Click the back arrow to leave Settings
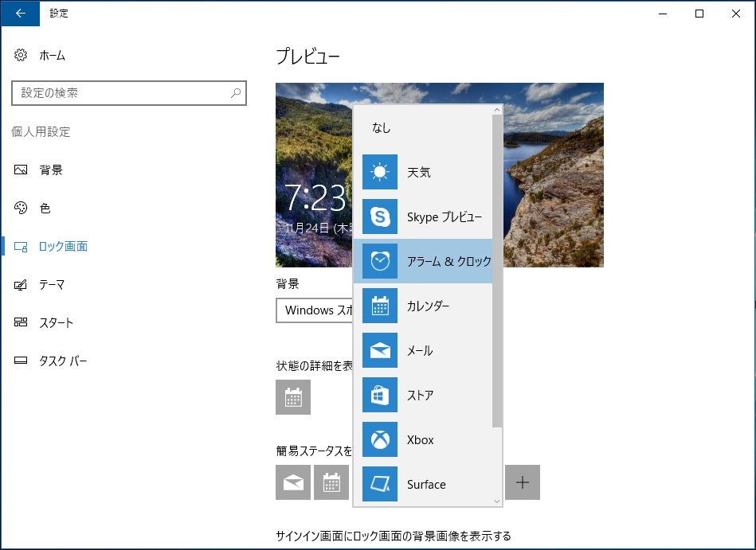The image size is (756, 550). pyautogui.click(x=20, y=14)
